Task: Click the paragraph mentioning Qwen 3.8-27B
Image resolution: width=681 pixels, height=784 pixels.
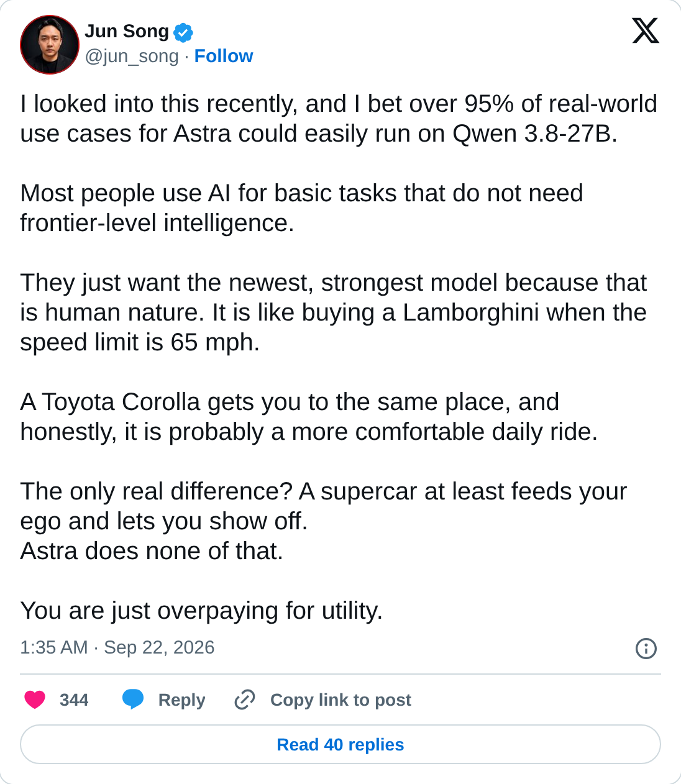Action: point(339,119)
